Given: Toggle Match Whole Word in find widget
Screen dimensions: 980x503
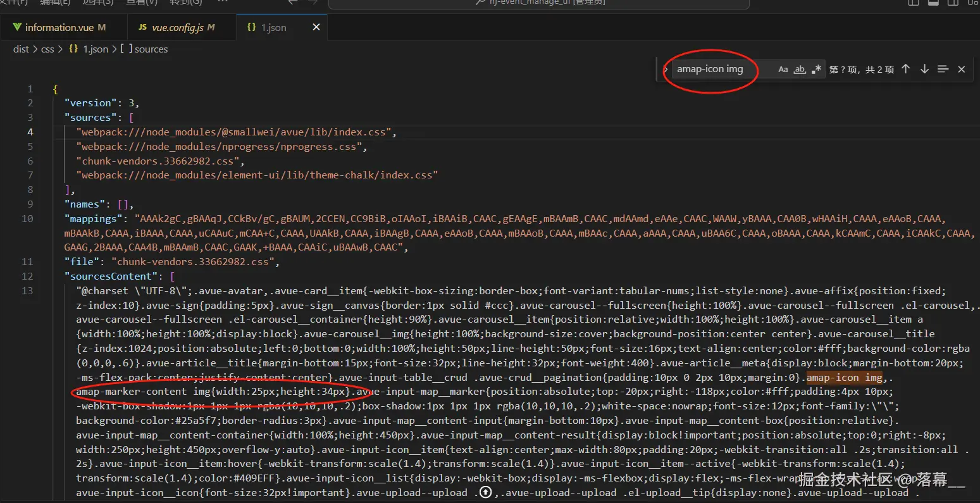Looking at the screenshot, I should [x=800, y=69].
